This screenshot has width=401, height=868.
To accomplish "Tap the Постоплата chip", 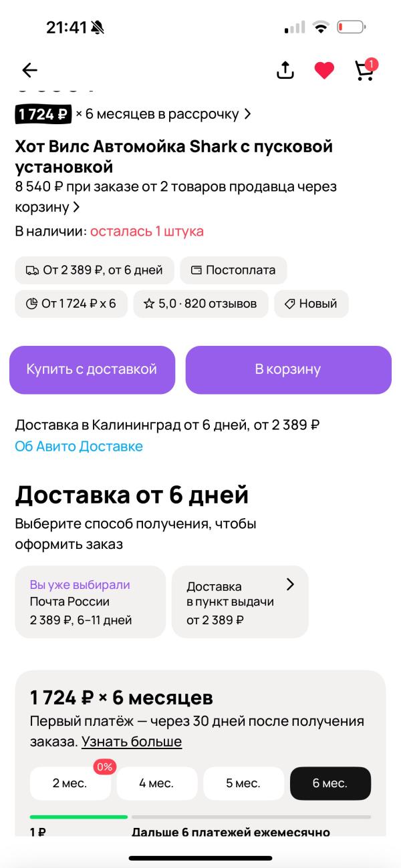I will [233, 270].
